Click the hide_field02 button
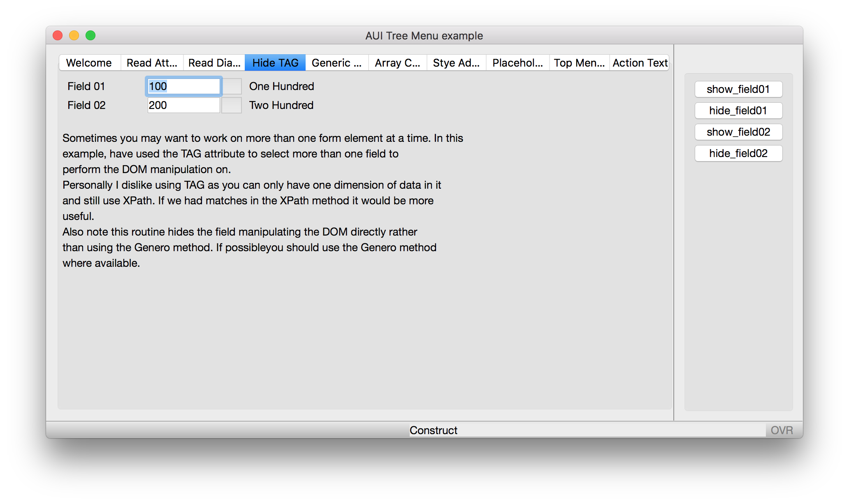The height and width of the screenshot is (504, 849). tap(738, 153)
